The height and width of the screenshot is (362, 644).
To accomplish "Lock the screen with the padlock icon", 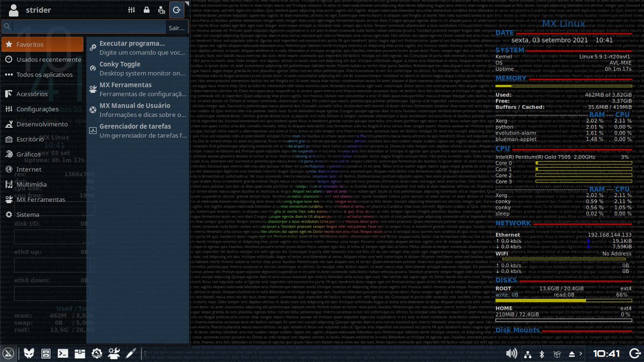I will click(147, 10).
